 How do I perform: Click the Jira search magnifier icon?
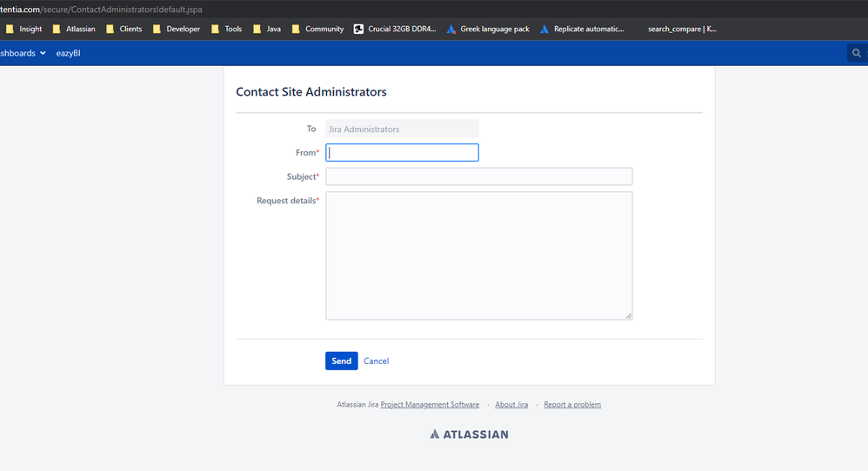pyautogui.click(x=857, y=53)
